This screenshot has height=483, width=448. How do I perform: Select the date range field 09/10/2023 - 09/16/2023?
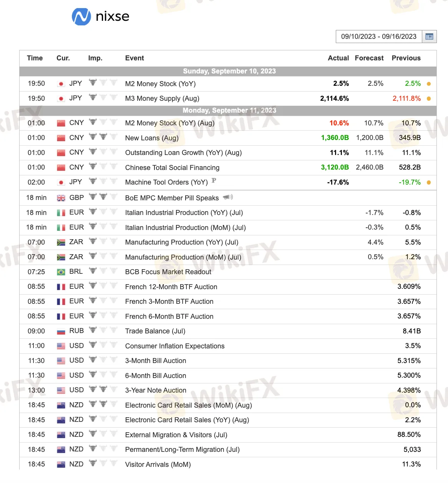click(x=378, y=37)
